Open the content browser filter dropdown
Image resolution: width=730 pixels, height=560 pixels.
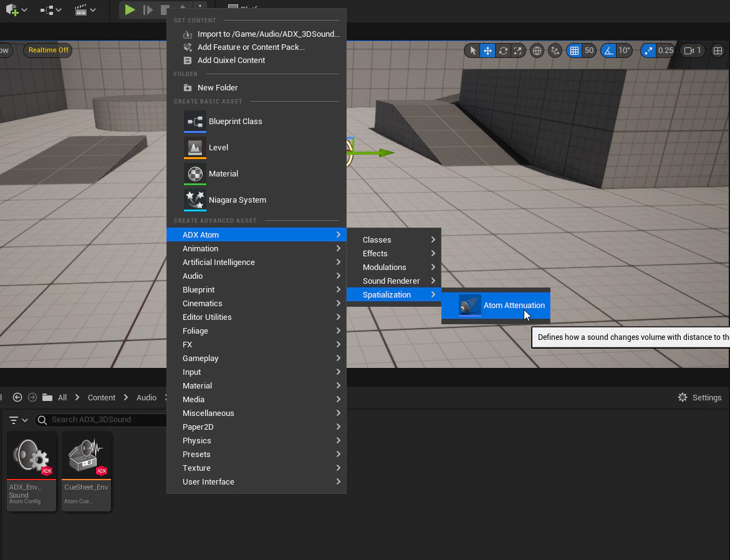(19, 420)
